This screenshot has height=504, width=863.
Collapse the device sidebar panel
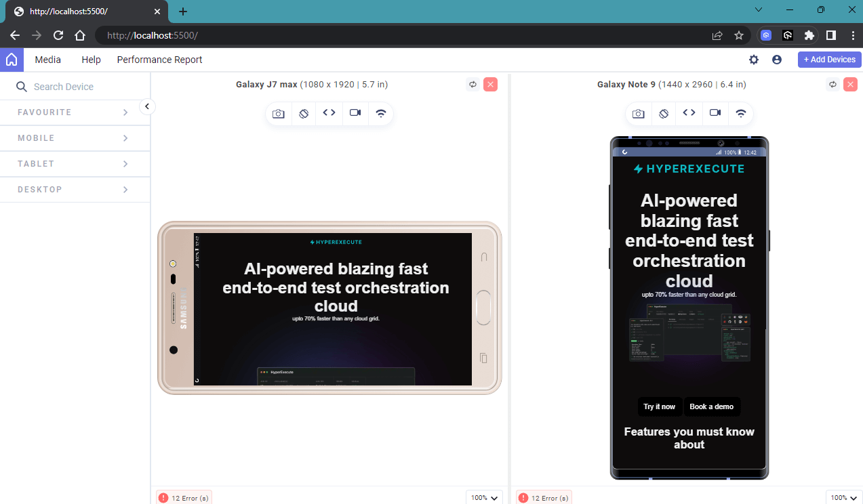pos(147,106)
